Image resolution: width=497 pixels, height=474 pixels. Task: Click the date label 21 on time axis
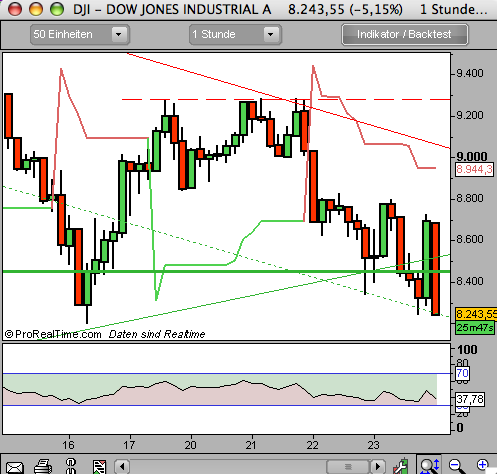tap(251, 445)
